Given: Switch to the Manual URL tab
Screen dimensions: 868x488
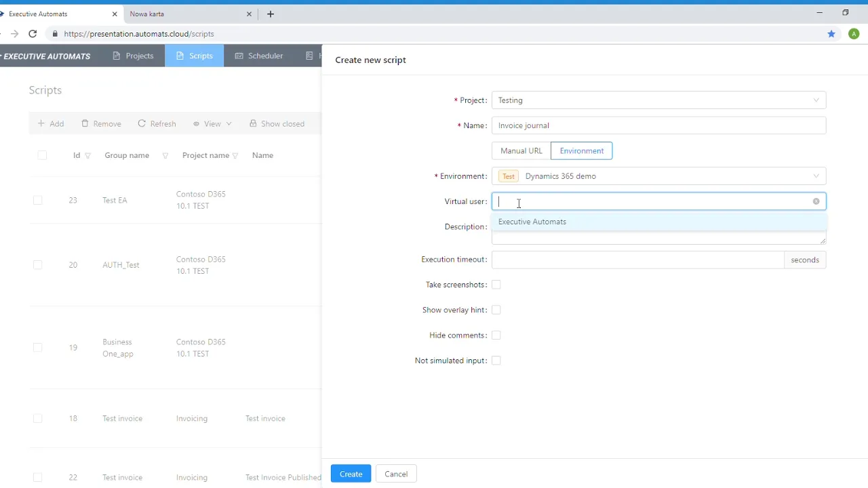Looking at the screenshot, I should pos(521,150).
